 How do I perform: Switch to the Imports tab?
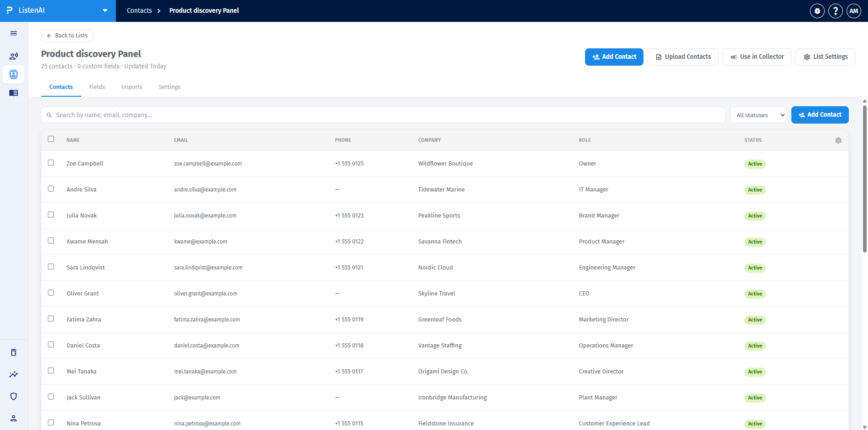pos(132,87)
